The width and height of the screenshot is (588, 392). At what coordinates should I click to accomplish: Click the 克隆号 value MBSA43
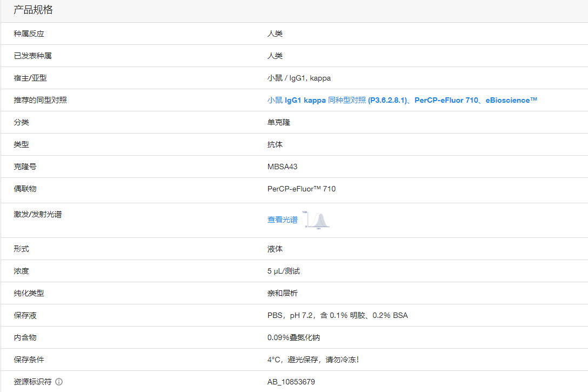pyautogui.click(x=282, y=167)
